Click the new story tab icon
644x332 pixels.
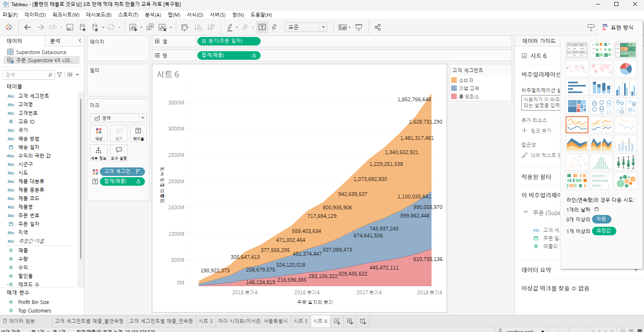point(363,321)
